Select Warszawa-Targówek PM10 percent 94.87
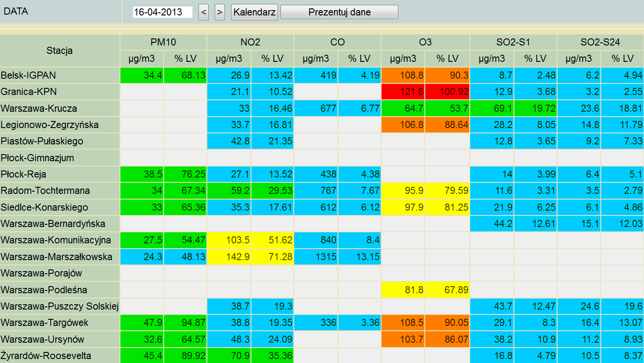The image size is (644, 363). point(185,322)
